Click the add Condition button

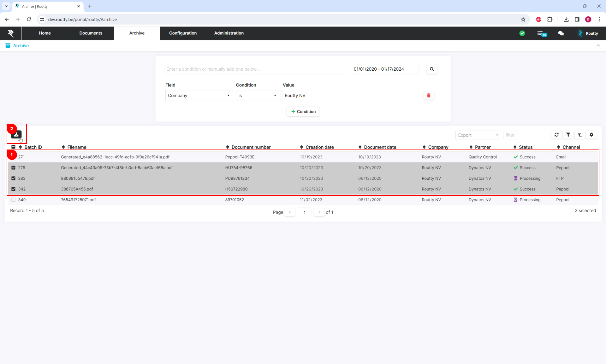tap(303, 112)
